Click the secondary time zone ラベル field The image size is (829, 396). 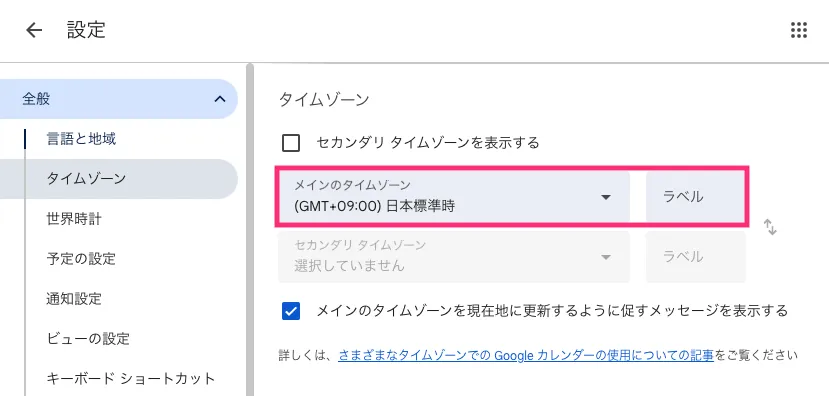pos(695,257)
